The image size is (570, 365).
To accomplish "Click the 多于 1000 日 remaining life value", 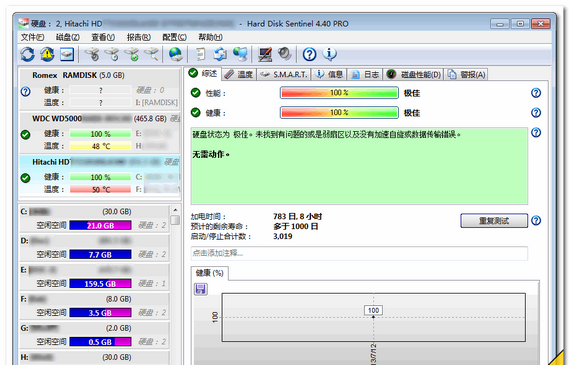I will tap(296, 226).
